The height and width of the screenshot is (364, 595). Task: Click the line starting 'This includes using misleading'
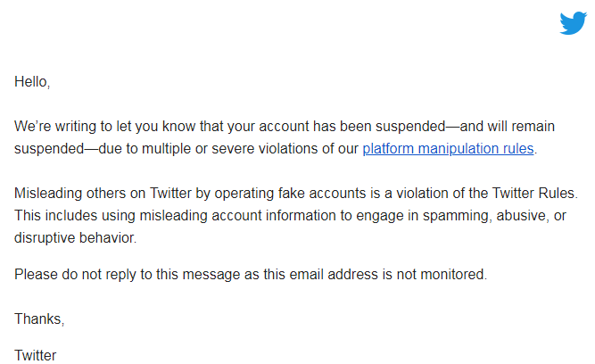[x=290, y=216]
